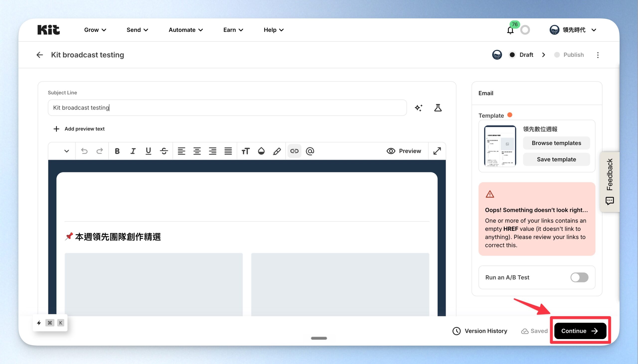The image size is (638, 364).
Task: Enable the Run an A/B Test toggle
Action: coord(579,278)
